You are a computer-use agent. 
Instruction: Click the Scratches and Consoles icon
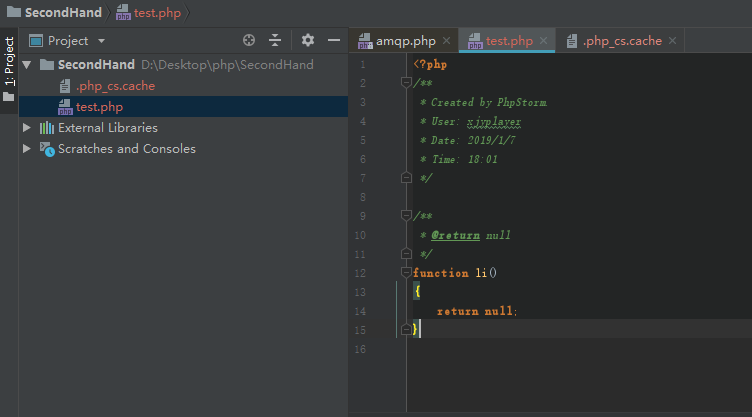point(47,149)
